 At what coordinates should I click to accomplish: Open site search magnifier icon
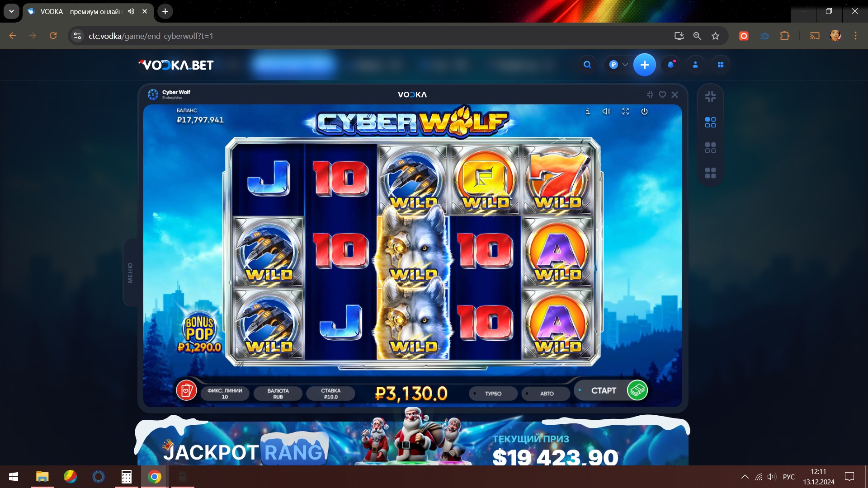(587, 65)
